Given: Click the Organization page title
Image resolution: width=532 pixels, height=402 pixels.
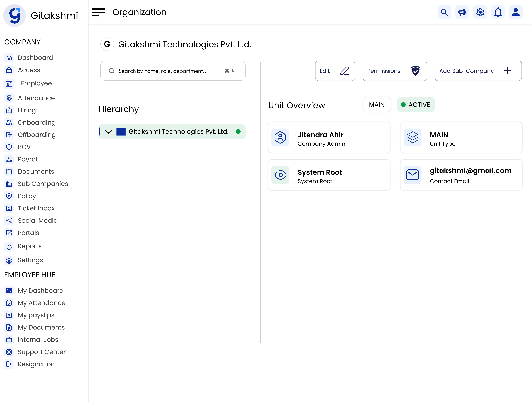Looking at the screenshot, I should [x=139, y=12].
